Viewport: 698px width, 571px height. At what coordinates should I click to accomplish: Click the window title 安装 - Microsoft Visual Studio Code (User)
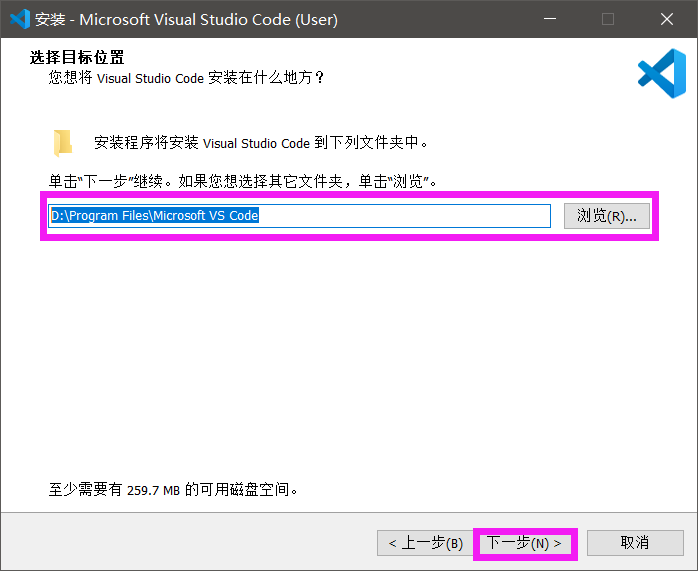click(187, 20)
